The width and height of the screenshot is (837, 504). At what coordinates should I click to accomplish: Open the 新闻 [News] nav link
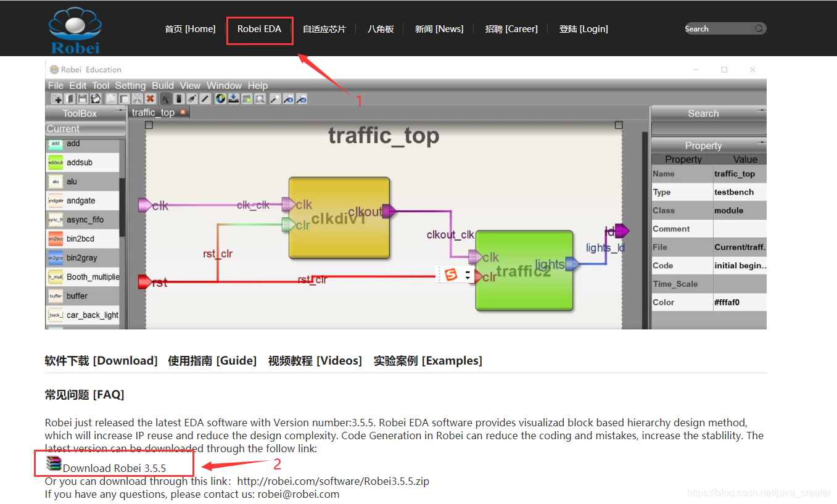tap(439, 29)
